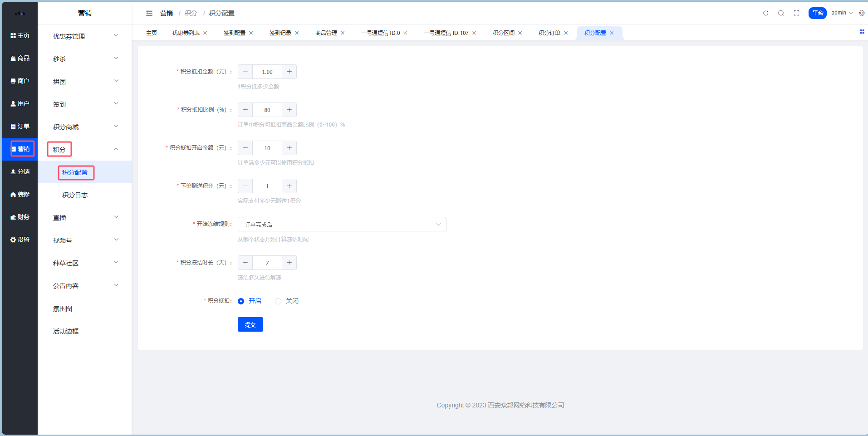Switch to the 积分订单 tab

[549, 33]
